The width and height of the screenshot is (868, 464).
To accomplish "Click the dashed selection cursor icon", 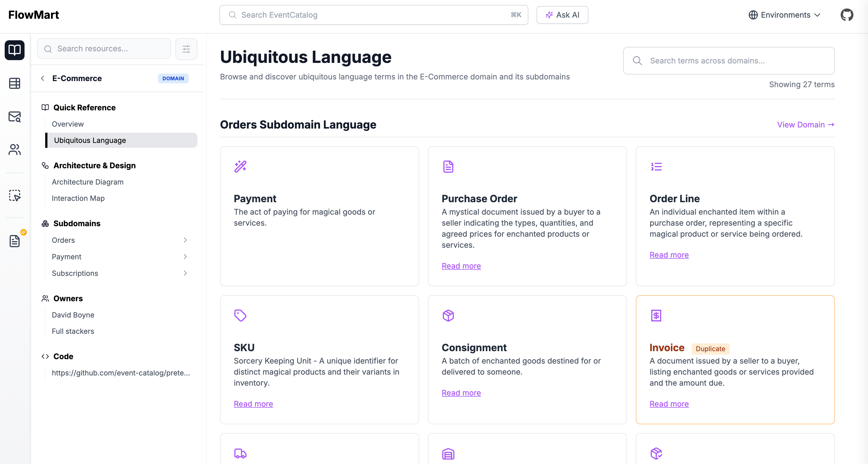I will coord(15,195).
